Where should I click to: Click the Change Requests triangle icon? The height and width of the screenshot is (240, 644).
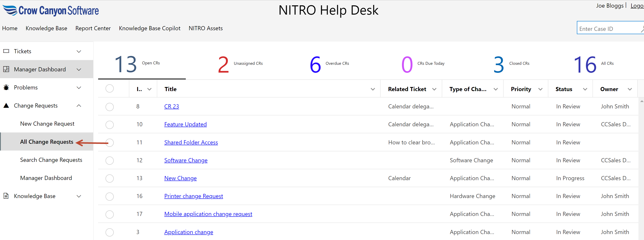point(6,106)
